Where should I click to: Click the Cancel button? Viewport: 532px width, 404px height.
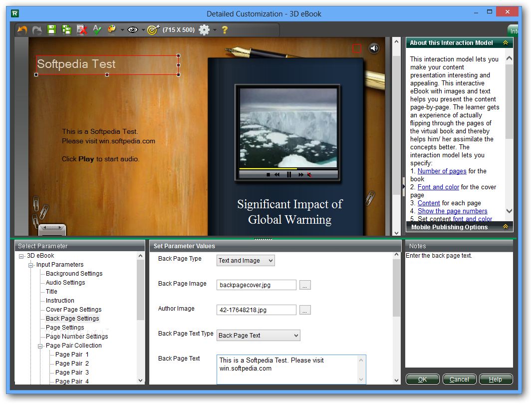coord(460,379)
